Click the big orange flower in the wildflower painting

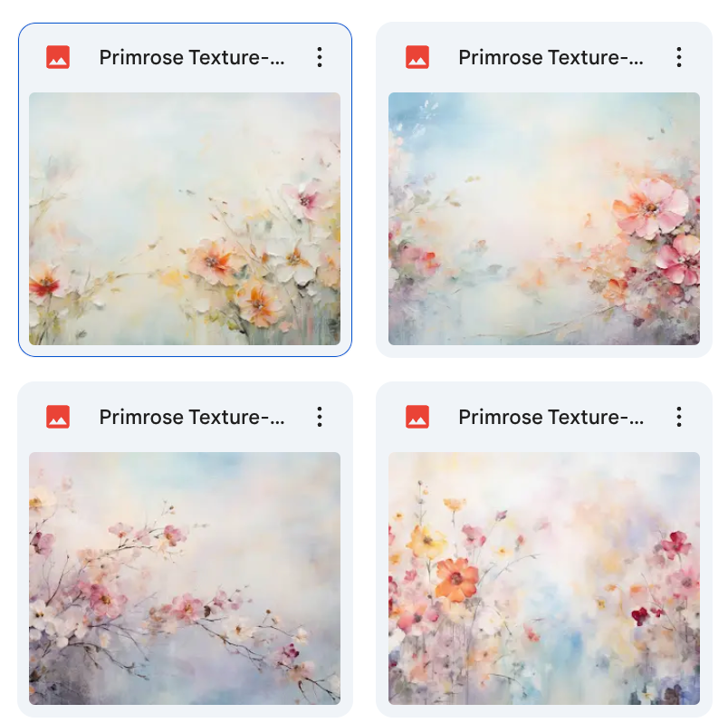tap(456, 579)
